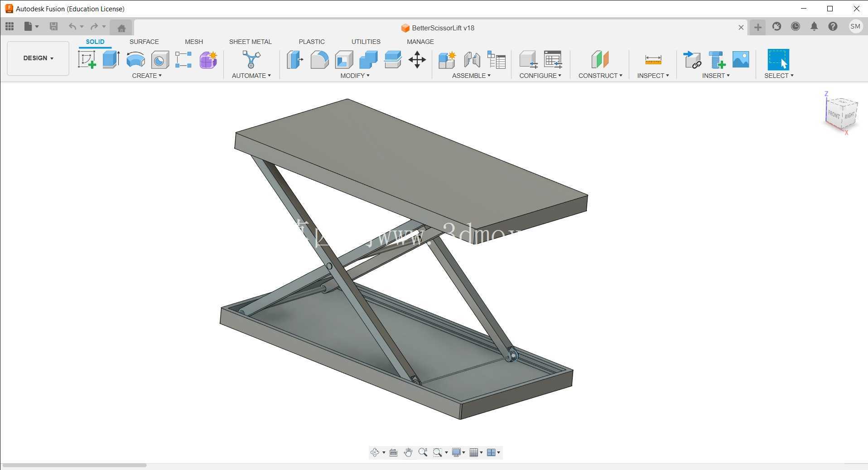The height and width of the screenshot is (470, 868).
Task: Expand the ASSEMBLE menu
Action: (x=471, y=76)
